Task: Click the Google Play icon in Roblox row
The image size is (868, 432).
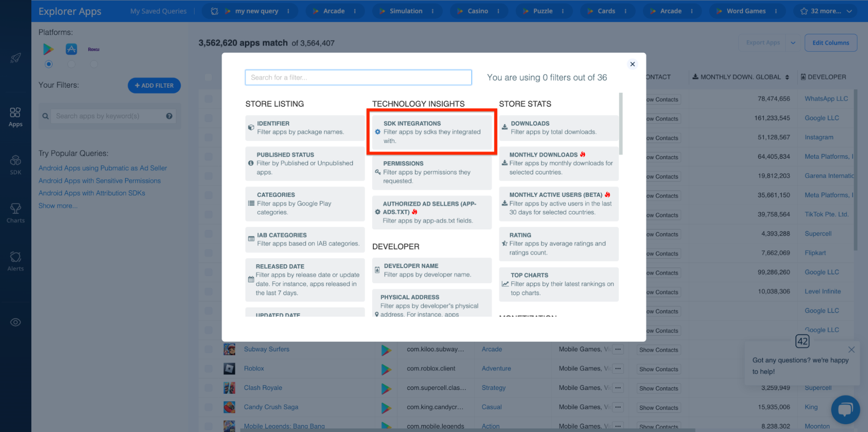Action: pos(386,369)
